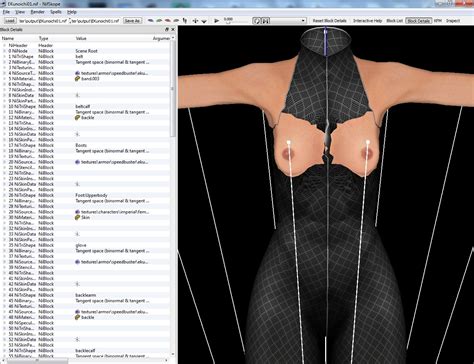The width and height of the screenshot is (474, 364).
Task: Click texture icon in row 4 NiSourceTexture
Action: point(78,73)
